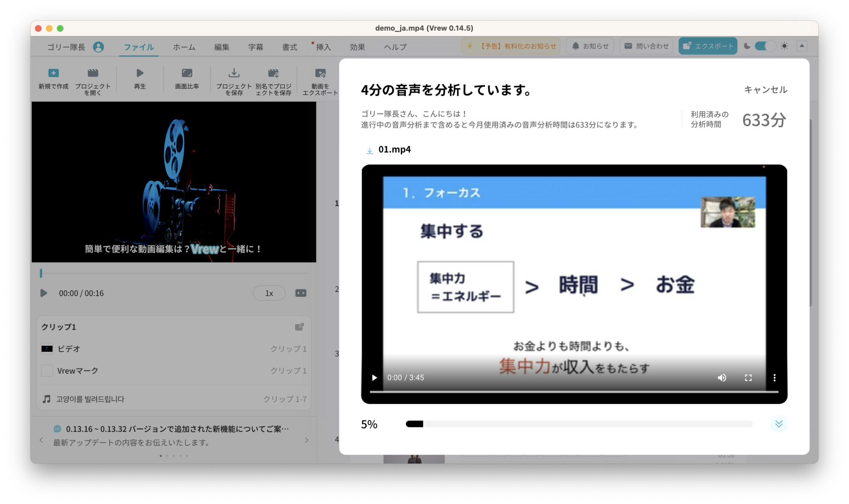The image size is (849, 504).
Task: Click the sun light mode icon
Action: pos(784,46)
